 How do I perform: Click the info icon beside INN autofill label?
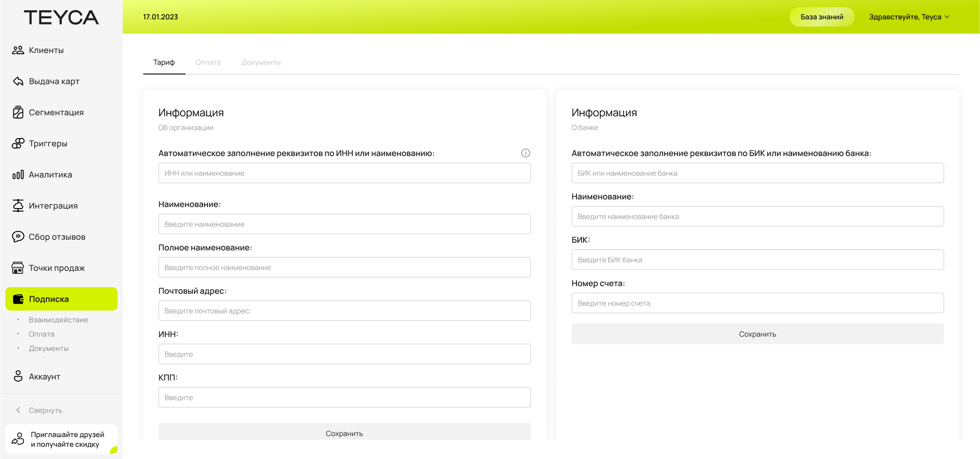pos(525,153)
